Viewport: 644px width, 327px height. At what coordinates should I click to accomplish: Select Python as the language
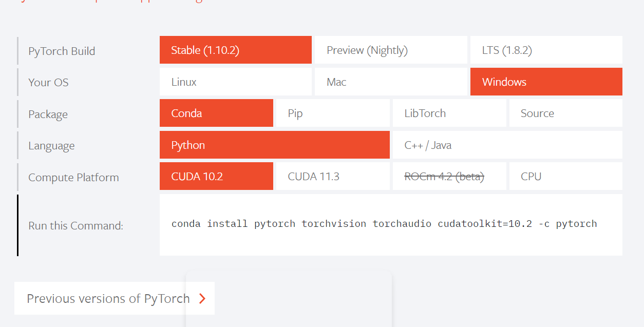click(275, 145)
